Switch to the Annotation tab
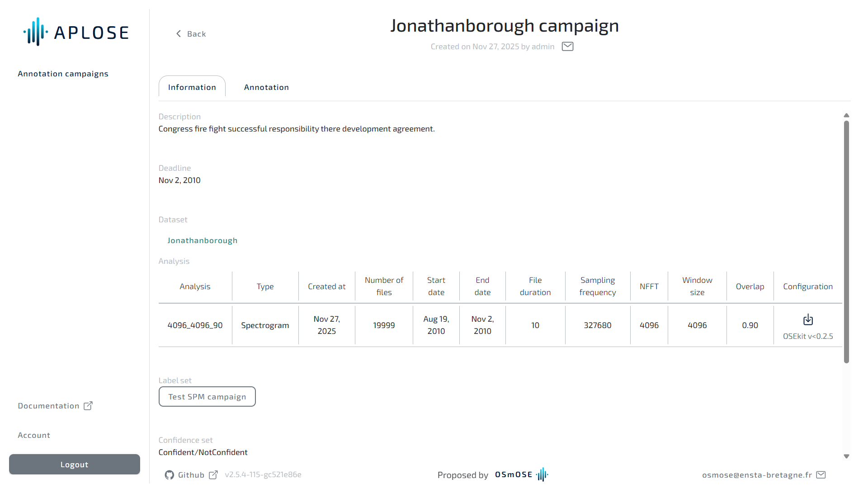Image resolution: width=868 pixels, height=488 pixels. point(266,87)
